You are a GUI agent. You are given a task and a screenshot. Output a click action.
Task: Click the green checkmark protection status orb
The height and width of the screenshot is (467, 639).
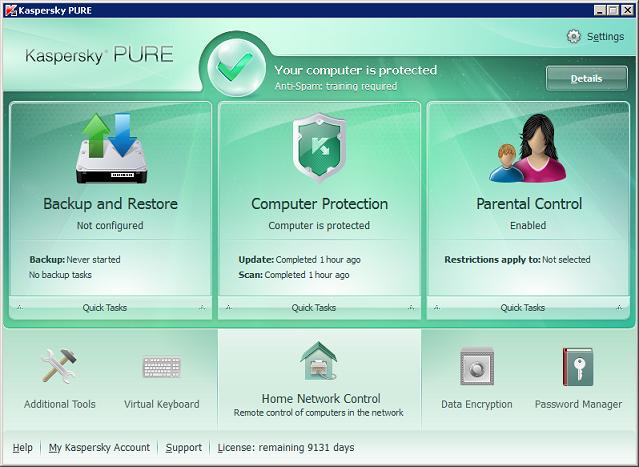pos(236,67)
